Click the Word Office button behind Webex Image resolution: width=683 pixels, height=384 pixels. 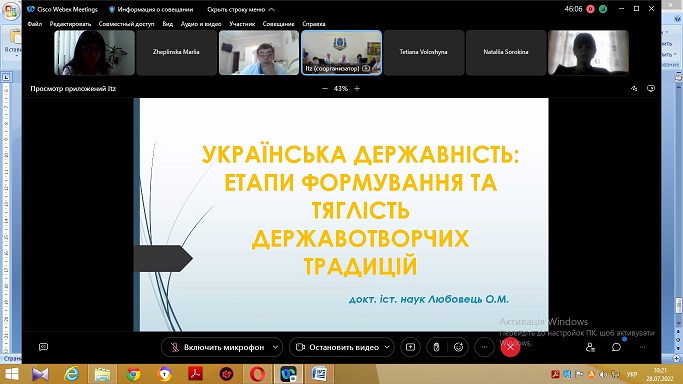pyautogui.click(x=10, y=10)
